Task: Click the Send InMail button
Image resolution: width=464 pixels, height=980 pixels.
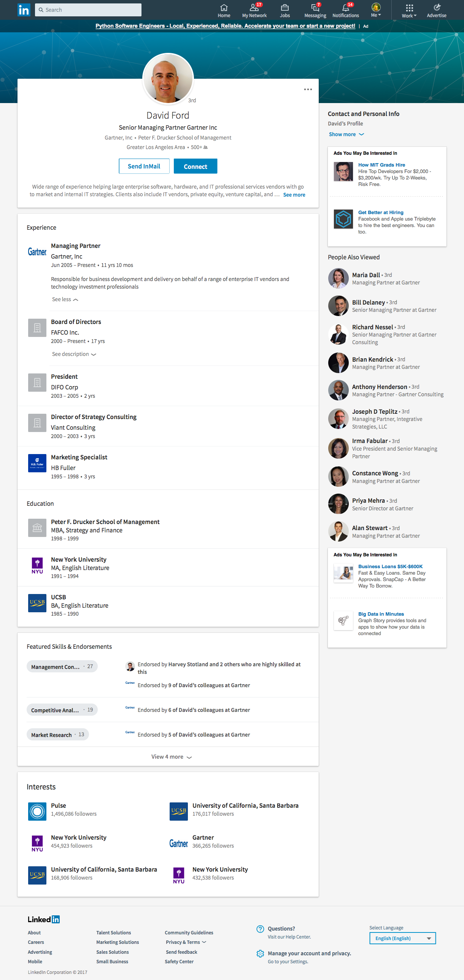Action: point(144,166)
